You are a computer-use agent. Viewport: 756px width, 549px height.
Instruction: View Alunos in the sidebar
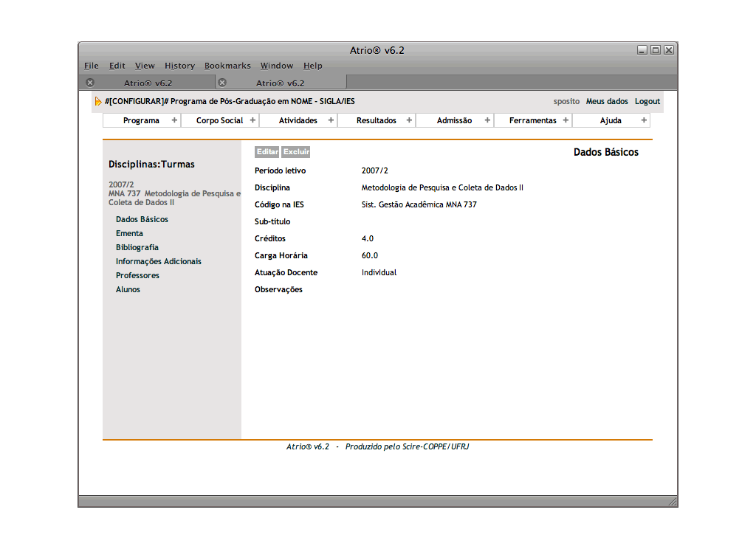click(x=128, y=289)
